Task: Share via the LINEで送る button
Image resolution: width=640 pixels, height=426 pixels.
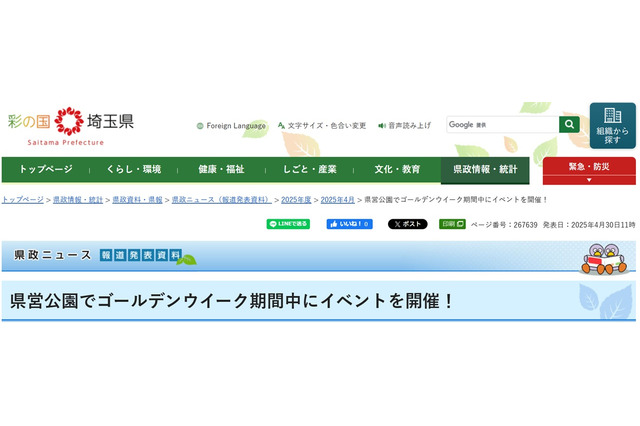Action: click(288, 224)
